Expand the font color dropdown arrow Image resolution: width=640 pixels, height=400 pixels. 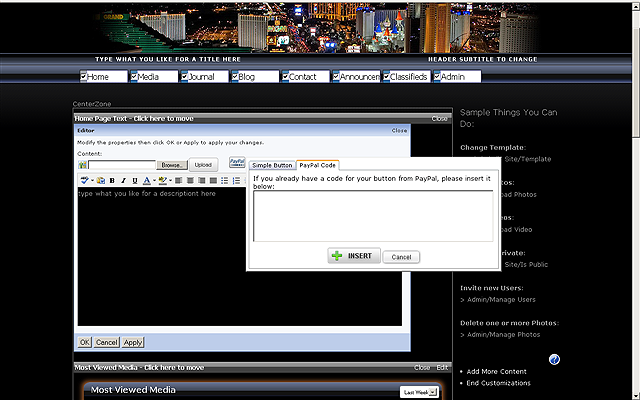pos(154,180)
